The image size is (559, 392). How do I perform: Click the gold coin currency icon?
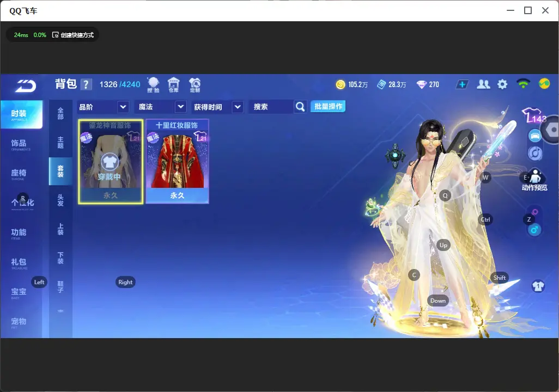[341, 84]
